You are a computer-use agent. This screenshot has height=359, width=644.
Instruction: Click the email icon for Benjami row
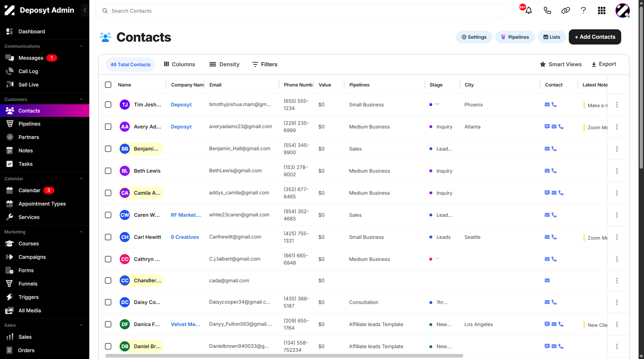pos(547,149)
